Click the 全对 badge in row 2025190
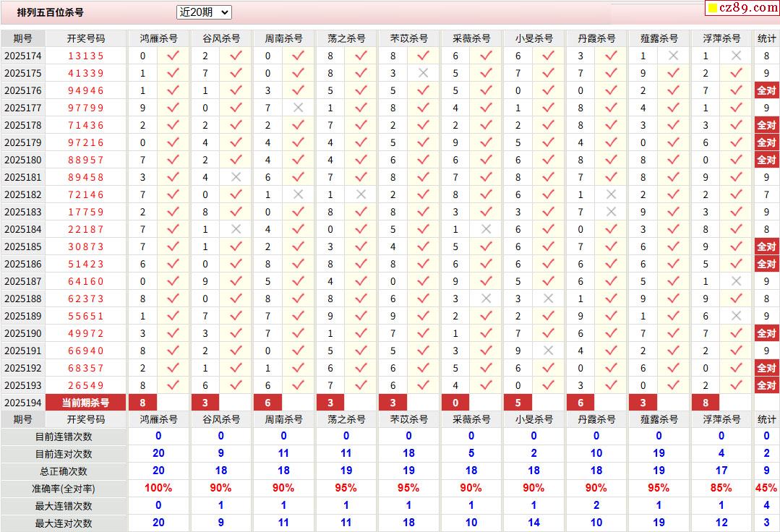The width and height of the screenshot is (780, 532). point(766,334)
